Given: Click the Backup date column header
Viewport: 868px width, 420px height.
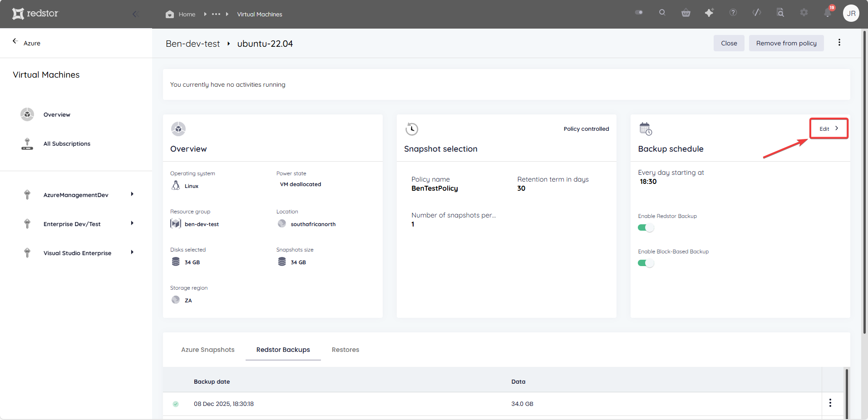Looking at the screenshot, I should [212, 382].
